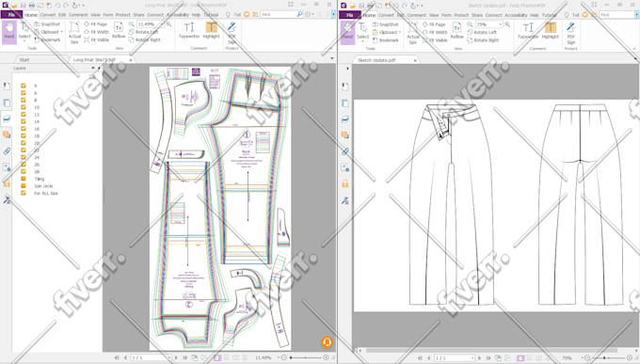Screen dimensions: 640x364
Task: Collapse ribbon arrow in Sketch Update window
Action: [634, 49]
